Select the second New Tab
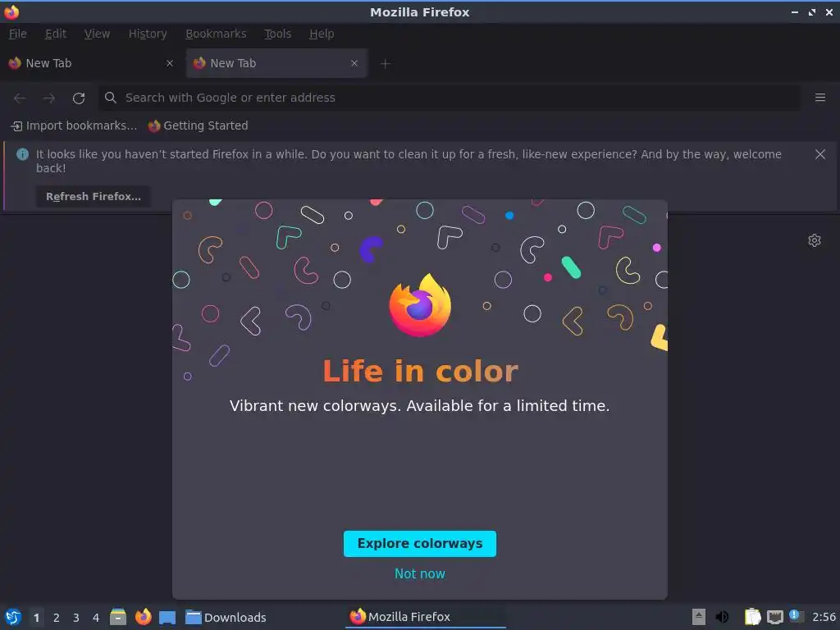Viewport: 840px width, 630px height. coord(276,63)
